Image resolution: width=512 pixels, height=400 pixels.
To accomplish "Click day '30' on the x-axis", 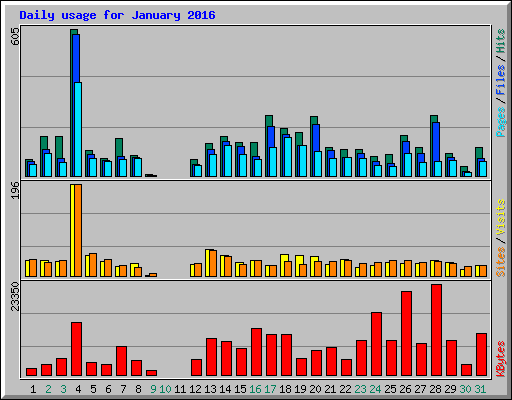I will (x=465, y=389).
